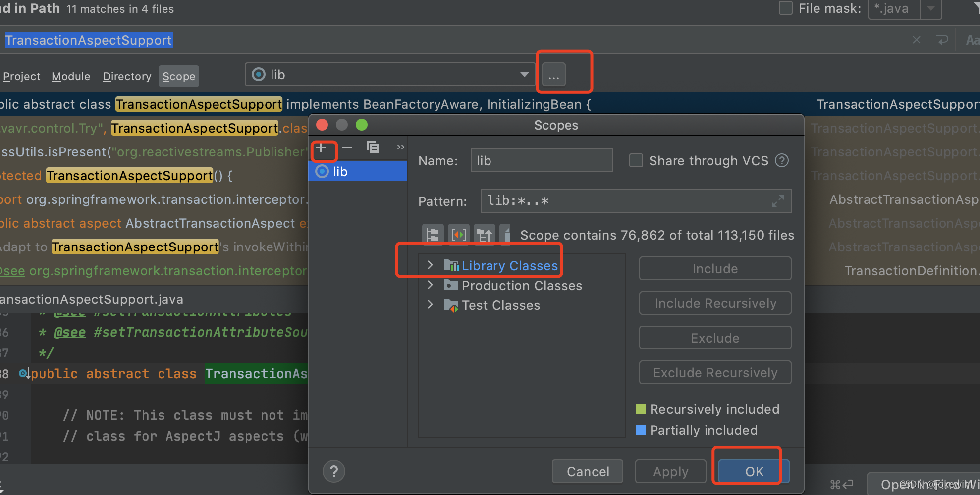Select Production Classes tree item
The width and height of the screenshot is (980, 495).
click(x=522, y=286)
